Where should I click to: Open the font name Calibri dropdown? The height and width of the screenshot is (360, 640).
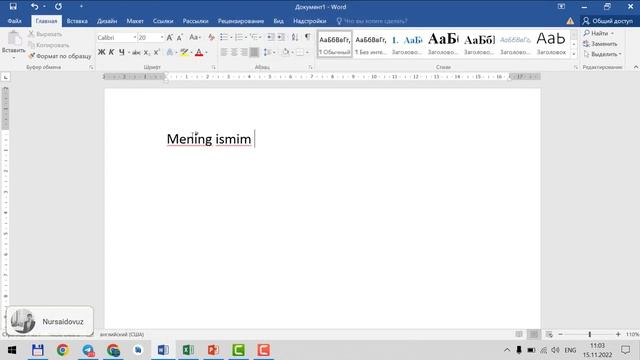coord(135,38)
